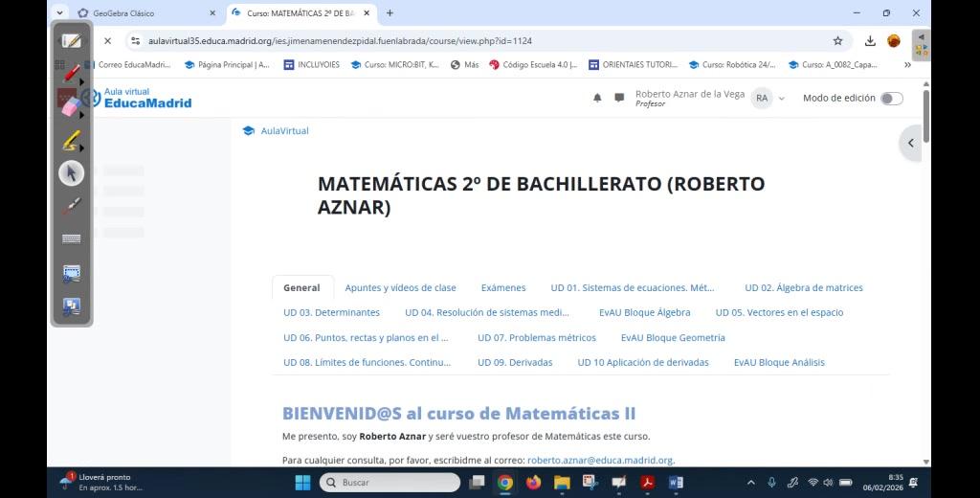Expand the user menu next to RA
Image resolution: width=980 pixels, height=498 pixels.
pos(781,99)
